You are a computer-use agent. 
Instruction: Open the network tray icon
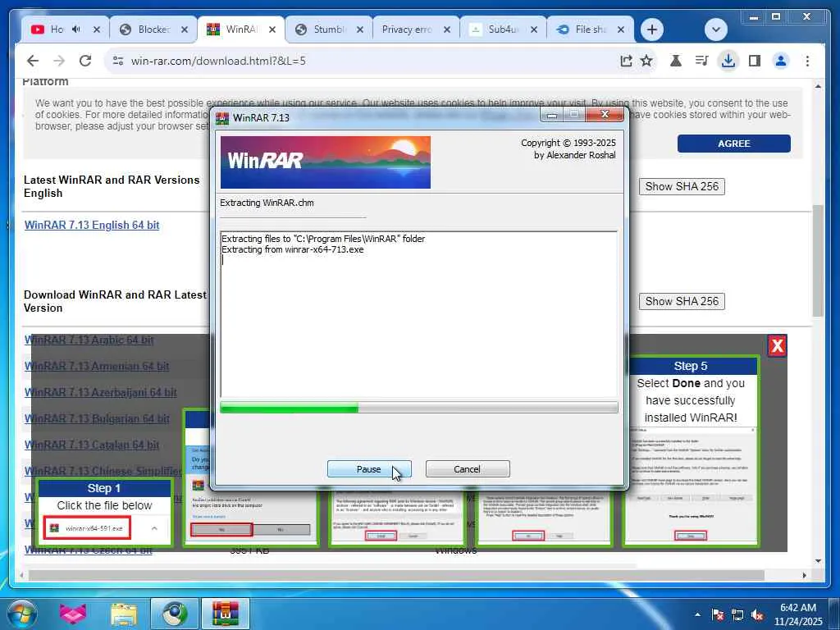737,614
